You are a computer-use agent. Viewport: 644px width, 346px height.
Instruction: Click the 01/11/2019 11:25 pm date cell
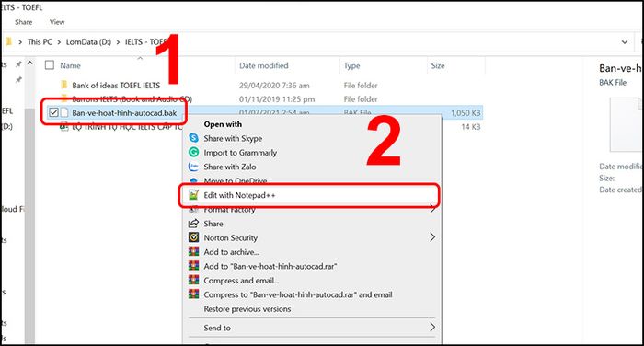[x=277, y=99]
